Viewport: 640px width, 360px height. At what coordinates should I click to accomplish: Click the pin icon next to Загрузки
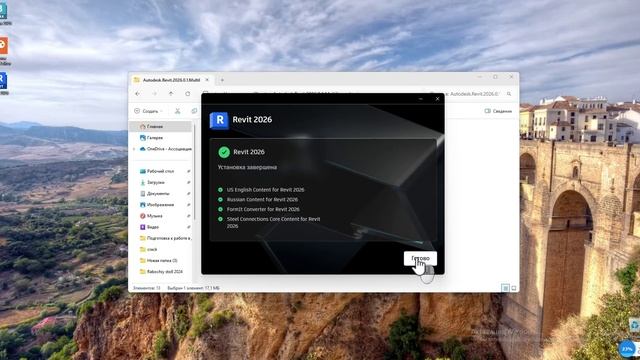[189, 182]
